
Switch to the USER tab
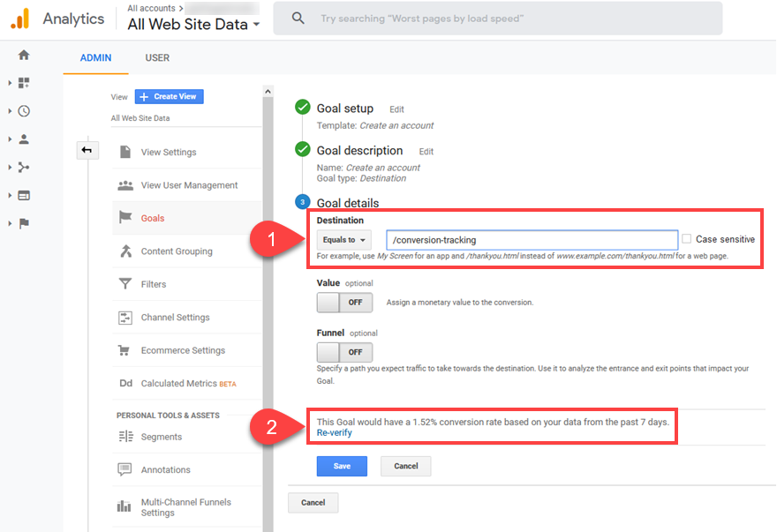pyautogui.click(x=157, y=58)
